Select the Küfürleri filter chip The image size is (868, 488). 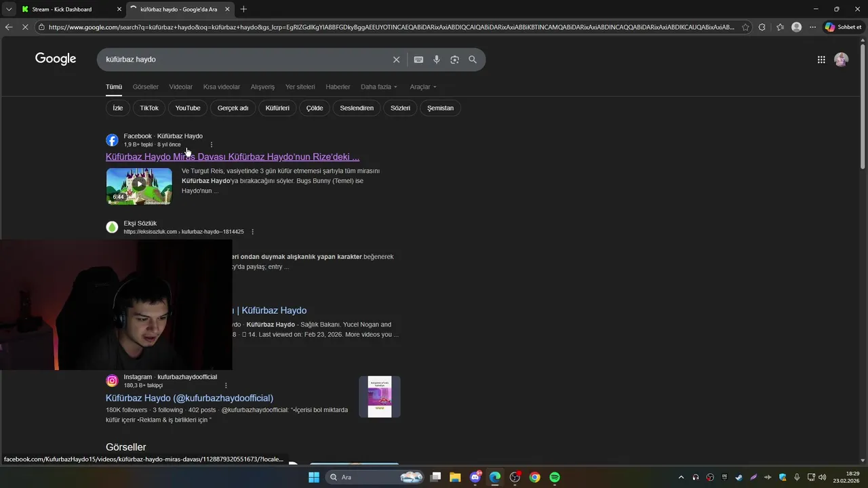tap(277, 108)
